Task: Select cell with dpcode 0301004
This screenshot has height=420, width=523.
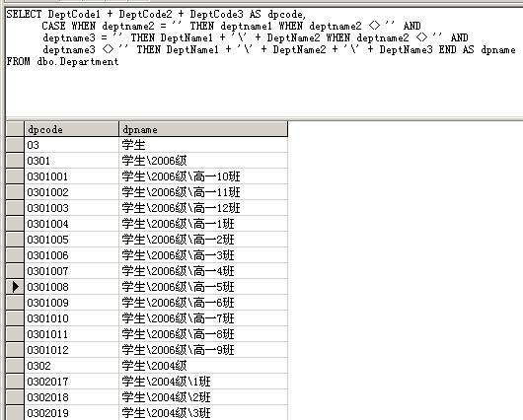Action: 72,224
